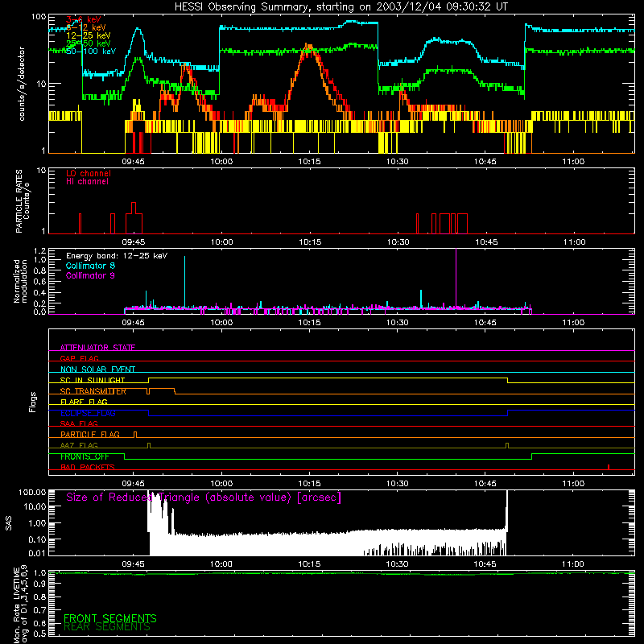Click the BAD_PACKETS flag label

point(88,467)
